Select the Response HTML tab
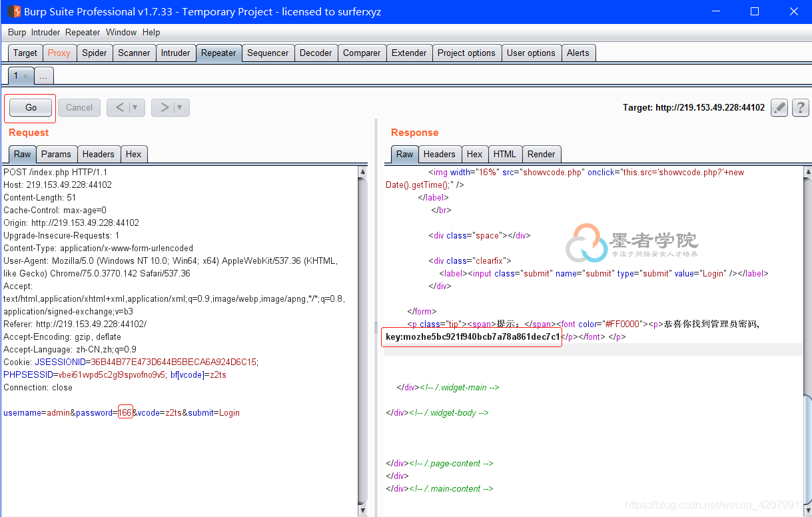 pos(505,154)
